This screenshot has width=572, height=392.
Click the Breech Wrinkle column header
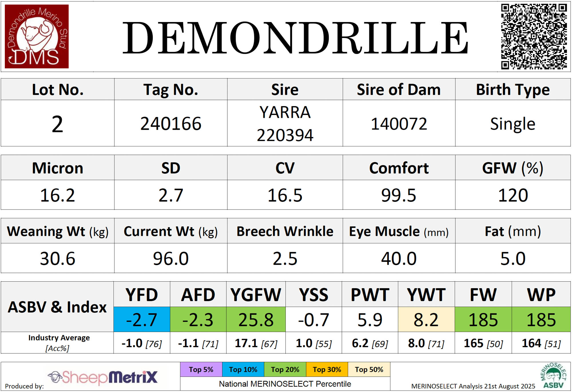[x=285, y=231]
